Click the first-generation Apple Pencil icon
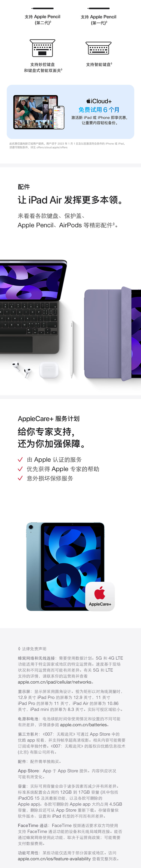This screenshot has height=868, width=141. [98, 8]
